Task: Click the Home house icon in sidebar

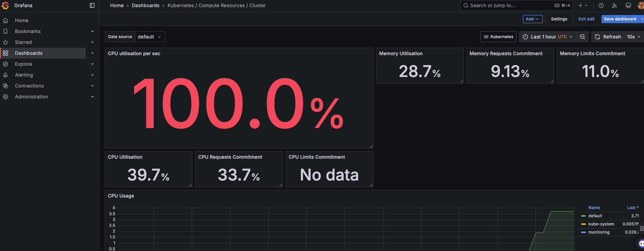Action: (x=5, y=20)
